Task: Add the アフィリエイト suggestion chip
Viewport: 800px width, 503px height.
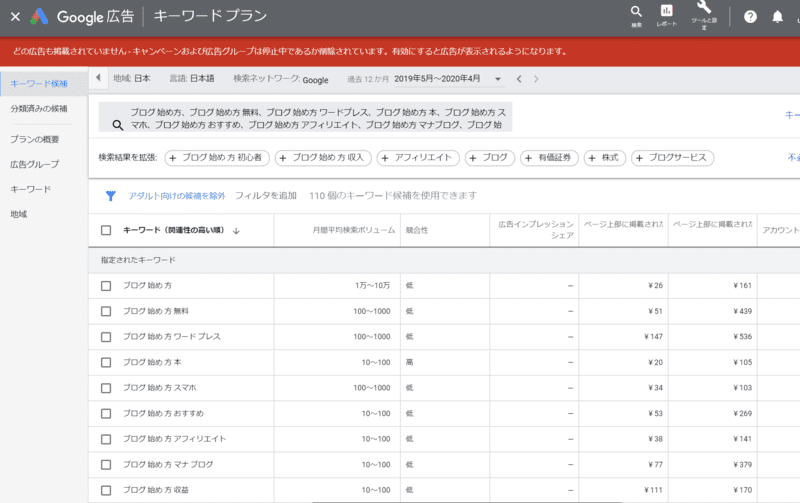Action: coord(418,158)
